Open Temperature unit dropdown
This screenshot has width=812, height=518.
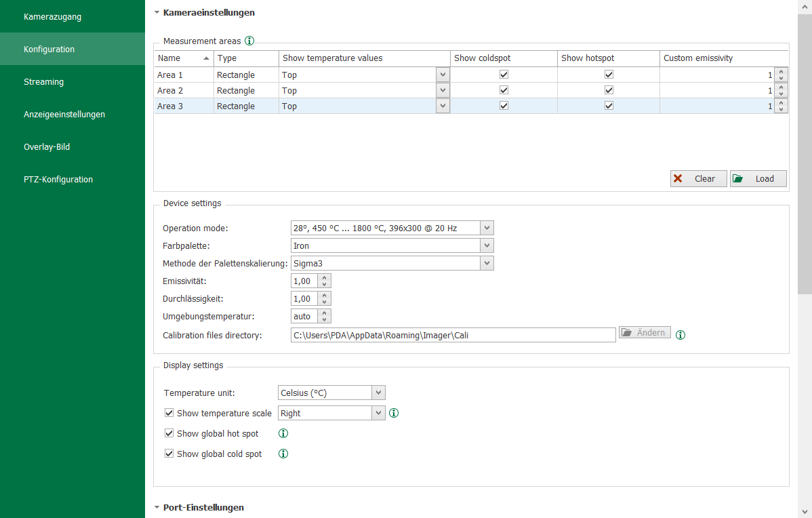[x=379, y=393]
